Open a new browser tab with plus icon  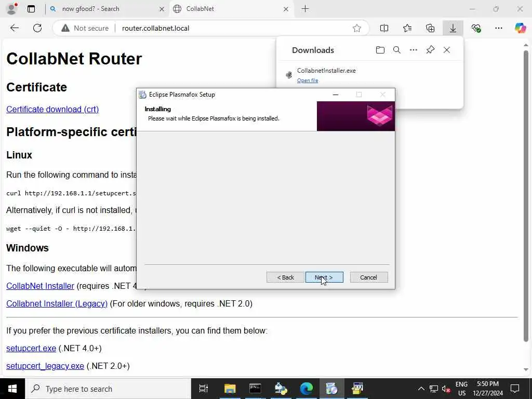point(305,9)
